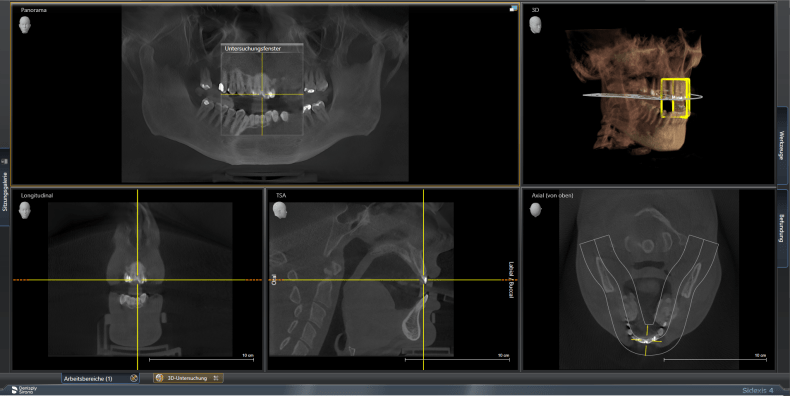
Task: Expand the Behandlung side panel
Action: (782, 228)
